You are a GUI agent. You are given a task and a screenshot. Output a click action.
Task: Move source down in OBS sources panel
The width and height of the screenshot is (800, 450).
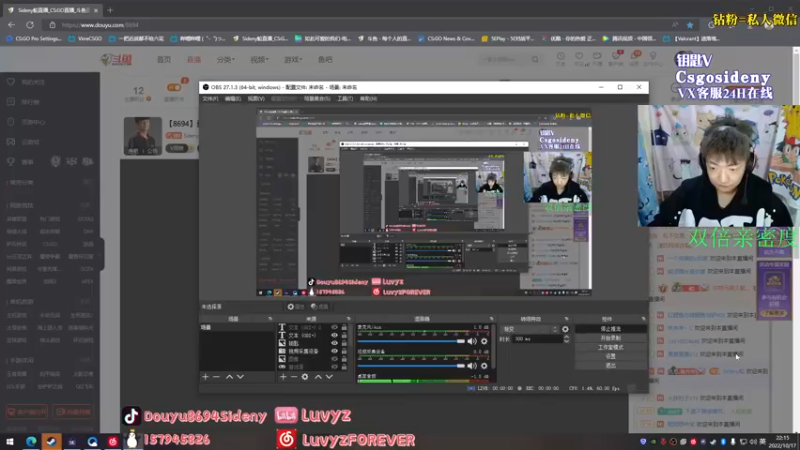point(329,377)
